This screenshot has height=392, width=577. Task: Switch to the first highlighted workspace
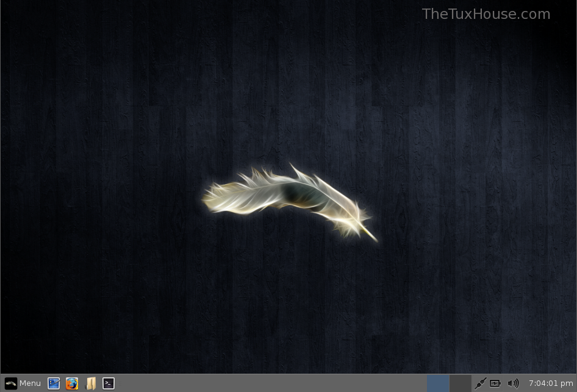(x=438, y=383)
